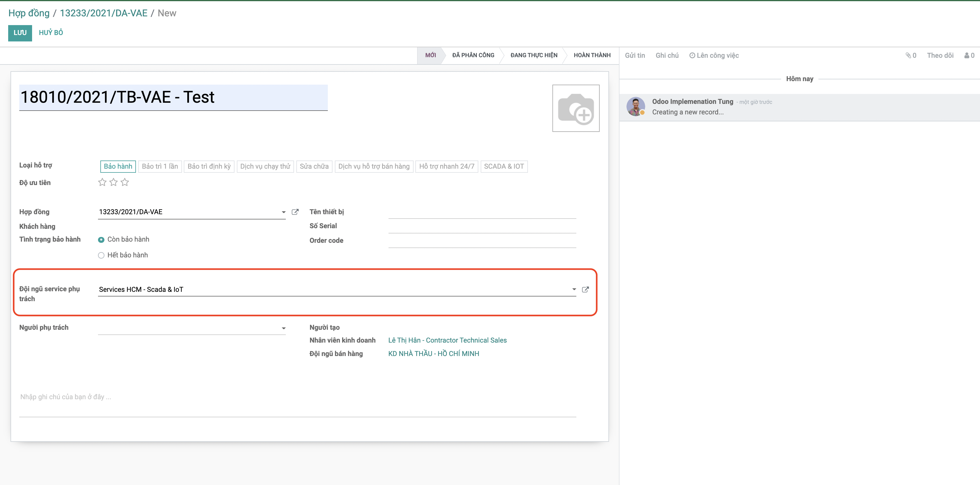This screenshot has width=980, height=485.
Task: Open Lê Thị Hân salesperson link
Action: pos(447,340)
